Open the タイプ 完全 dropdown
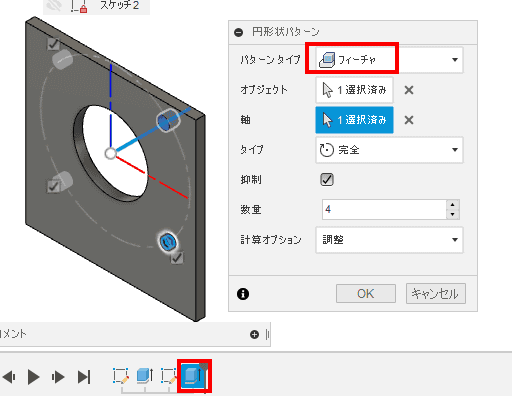The width and height of the screenshot is (512, 396). point(389,150)
